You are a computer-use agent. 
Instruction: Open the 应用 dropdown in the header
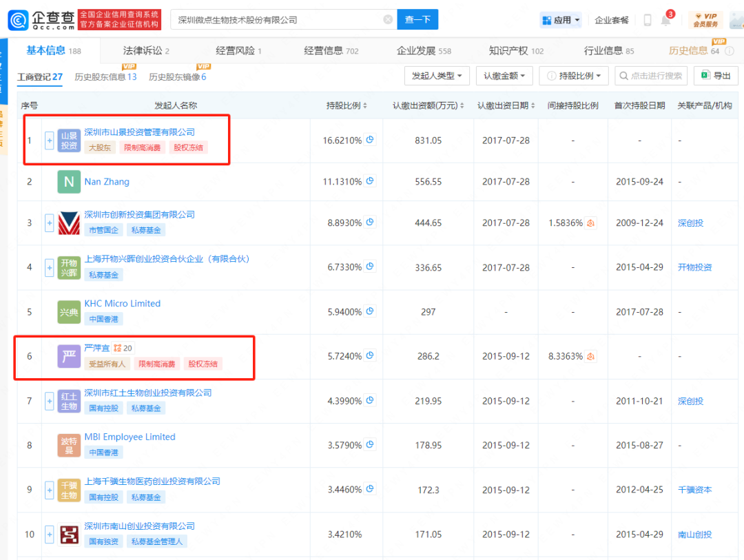[561, 20]
